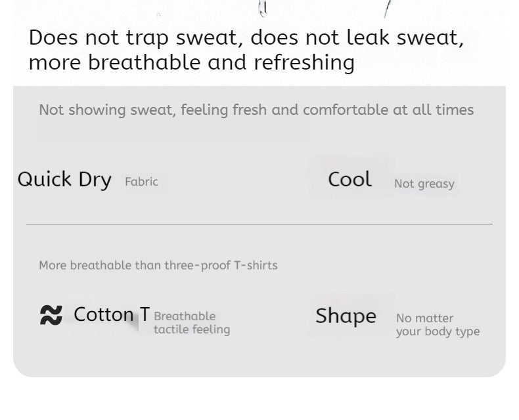
Task: Click "comfortable at all times" in the subtitle
Action: coord(388,110)
